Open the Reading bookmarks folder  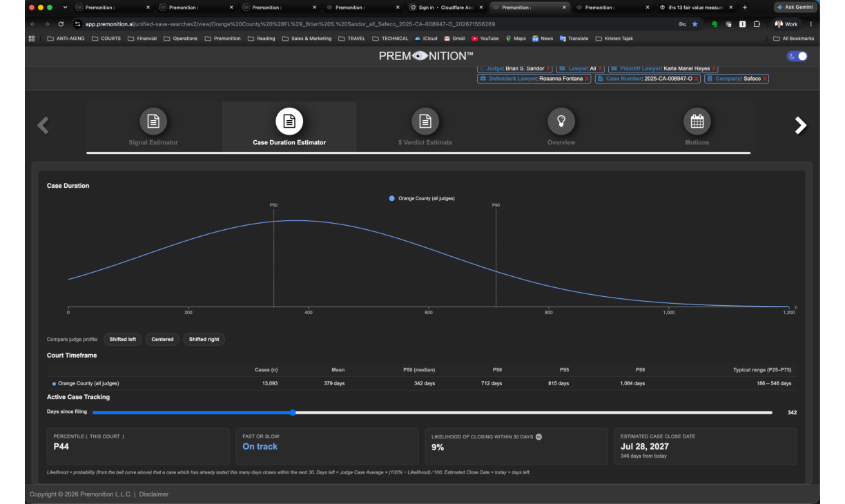click(261, 39)
